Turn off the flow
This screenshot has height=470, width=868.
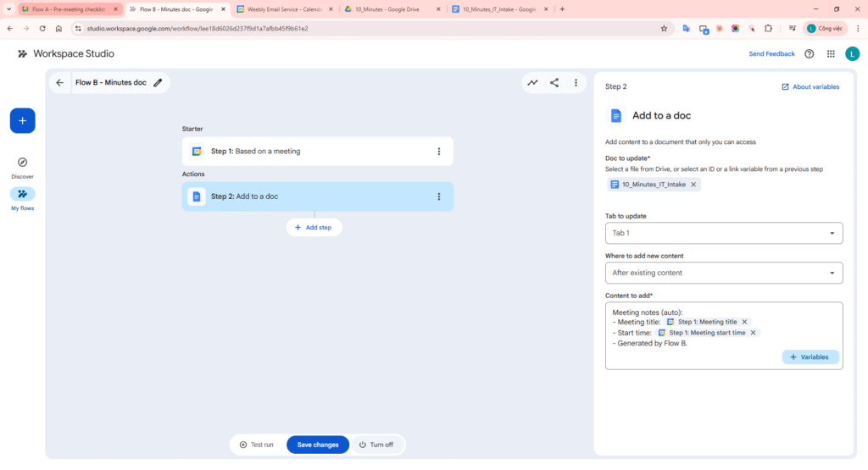(x=376, y=445)
